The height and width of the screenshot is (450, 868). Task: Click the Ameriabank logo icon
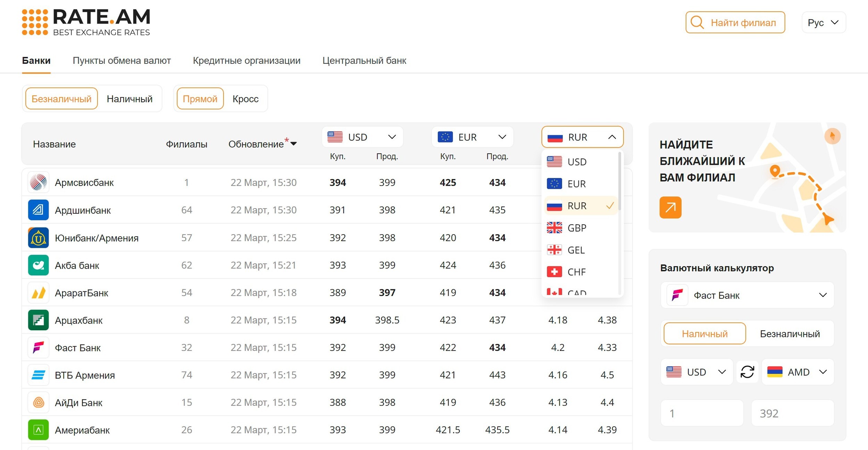(x=38, y=430)
